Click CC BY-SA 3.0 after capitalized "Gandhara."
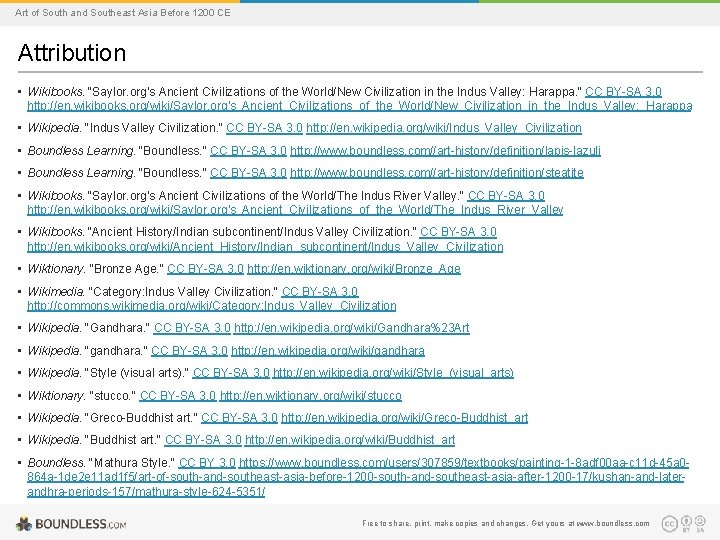The height and width of the screenshot is (540, 720). pyautogui.click(x=192, y=328)
